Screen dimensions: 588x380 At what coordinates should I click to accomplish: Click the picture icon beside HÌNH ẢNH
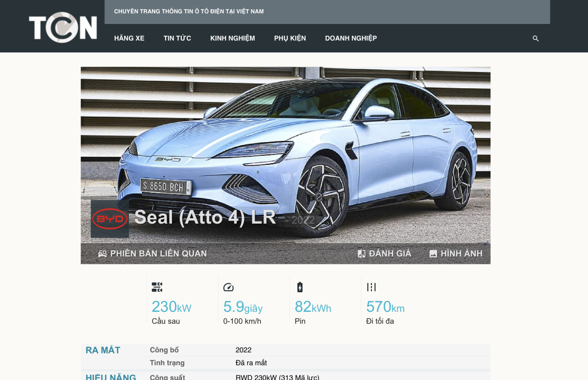[x=433, y=254]
